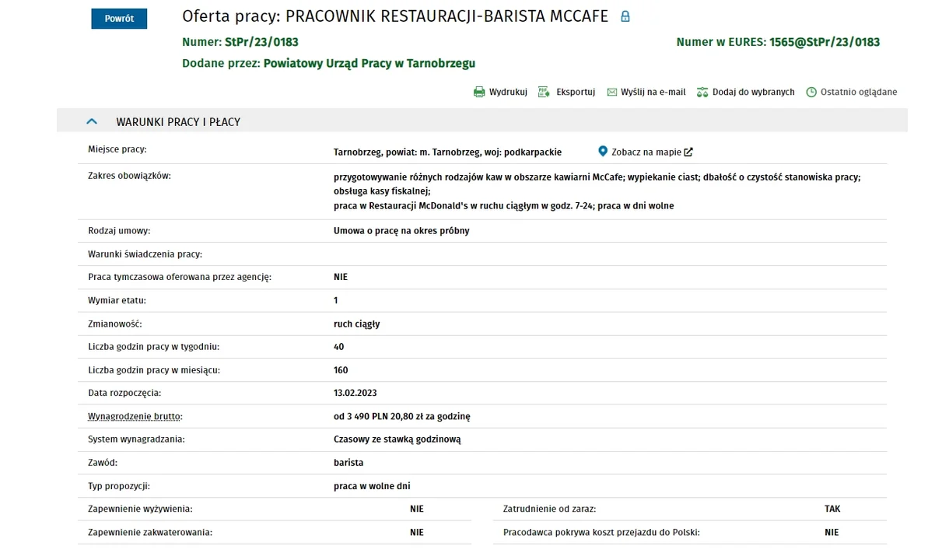Click the Typ propozycji value praca w wolne dni

click(372, 486)
